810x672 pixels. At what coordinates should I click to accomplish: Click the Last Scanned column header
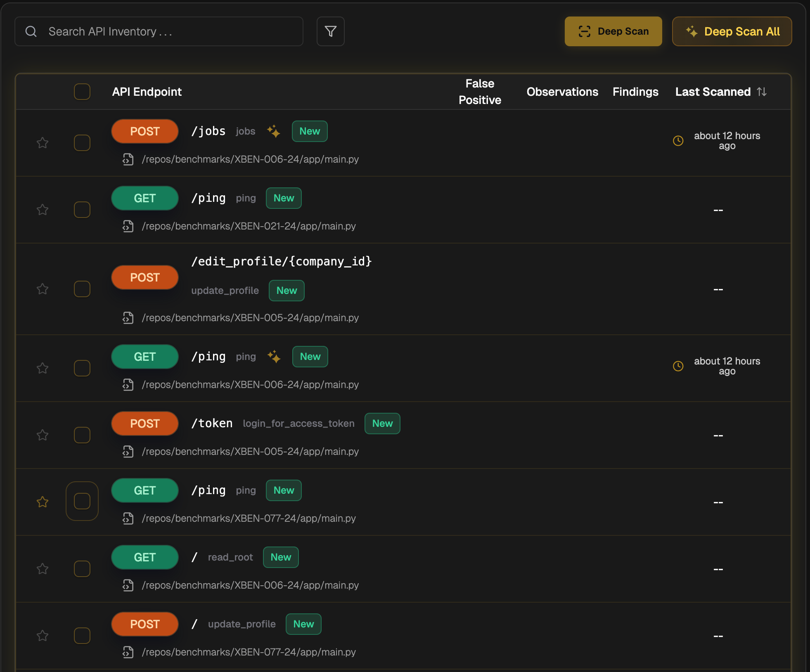(x=713, y=92)
